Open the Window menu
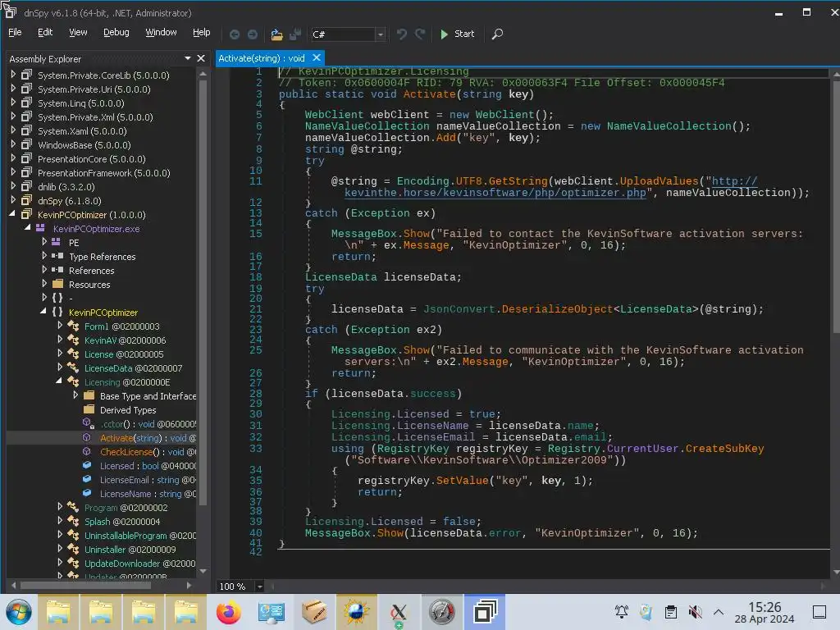 [161, 32]
